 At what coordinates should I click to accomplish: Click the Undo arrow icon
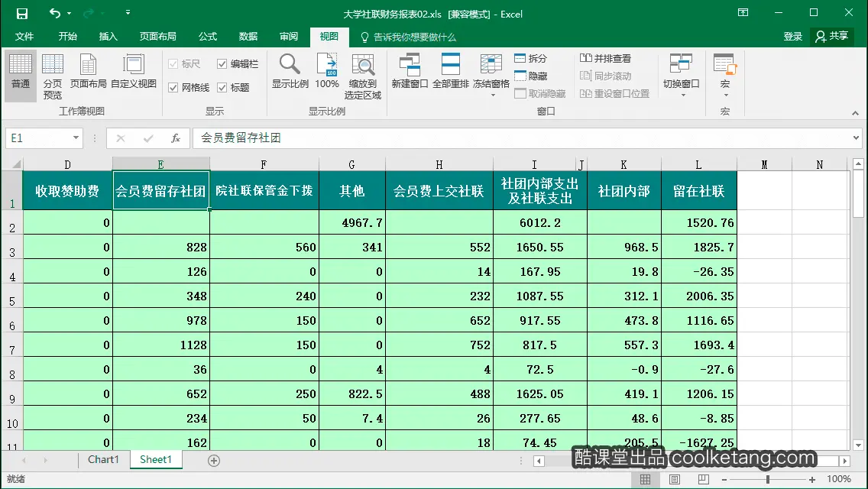click(54, 13)
